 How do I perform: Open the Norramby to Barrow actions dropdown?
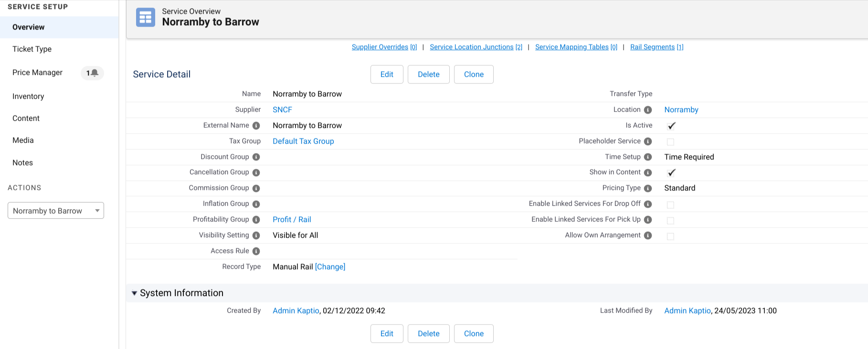(56, 211)
